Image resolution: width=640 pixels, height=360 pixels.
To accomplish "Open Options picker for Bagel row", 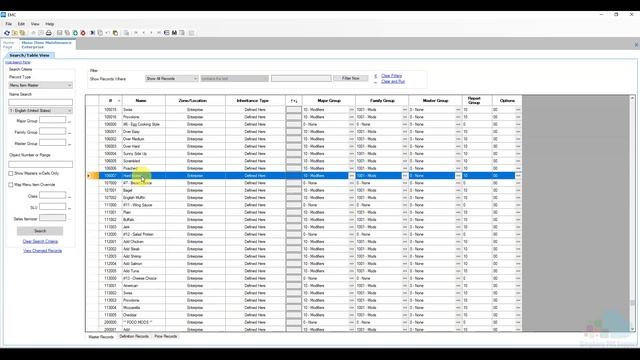I will coord(518,190).
